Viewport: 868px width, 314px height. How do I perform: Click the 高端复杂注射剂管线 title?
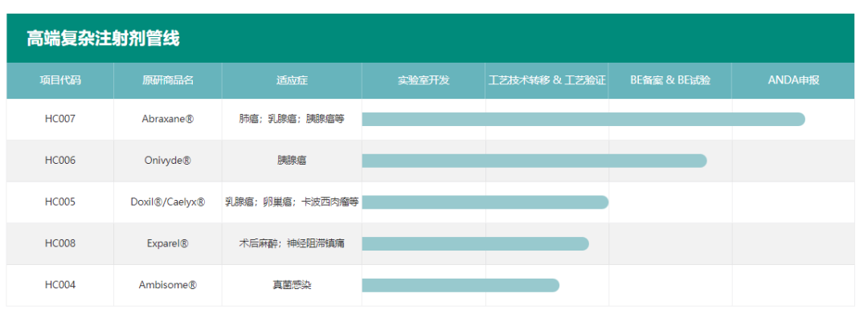point(103,39)
